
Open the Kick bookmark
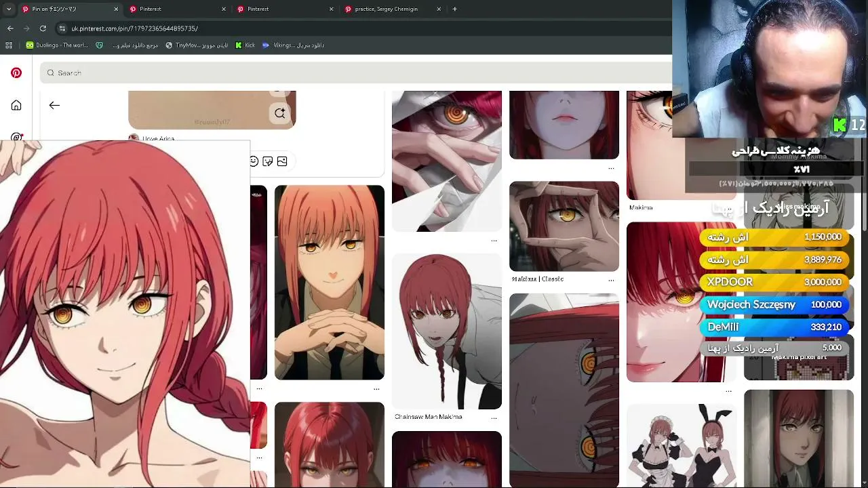pos(245,45)
